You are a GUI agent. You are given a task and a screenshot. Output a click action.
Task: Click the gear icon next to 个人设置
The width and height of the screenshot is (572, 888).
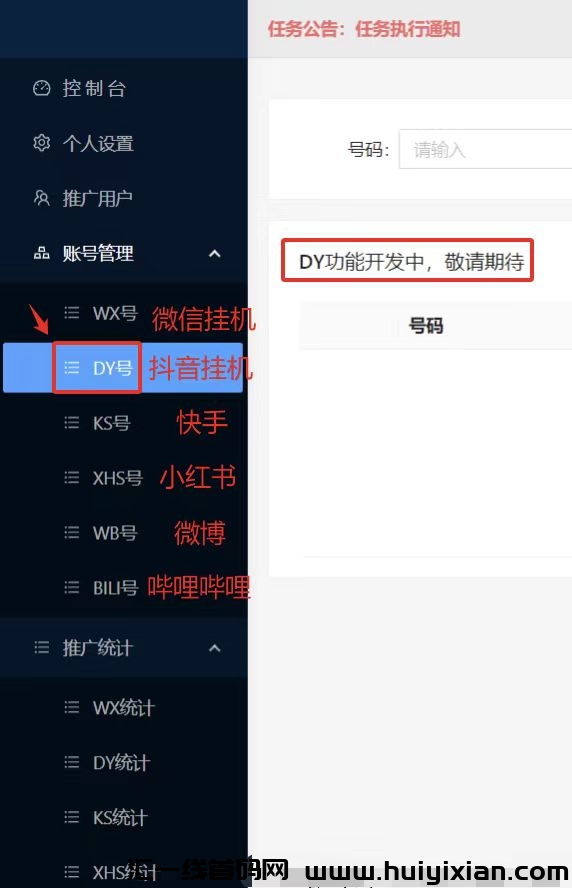tap(41, 143)
